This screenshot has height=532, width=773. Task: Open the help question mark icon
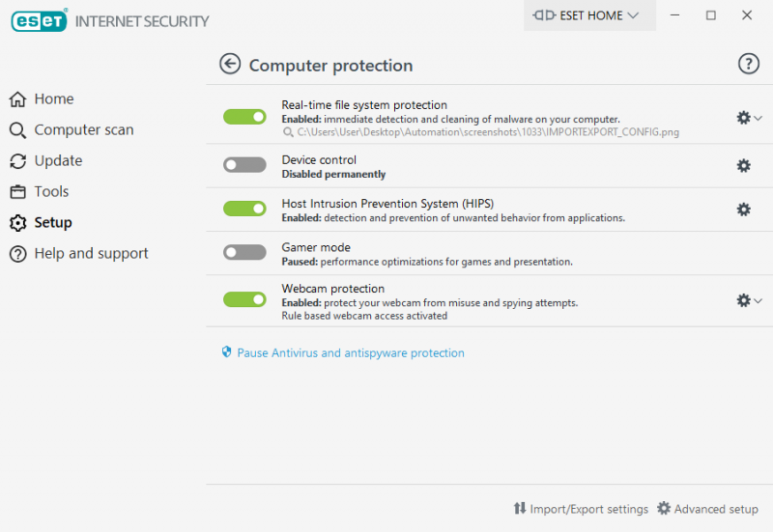point(749,65)
